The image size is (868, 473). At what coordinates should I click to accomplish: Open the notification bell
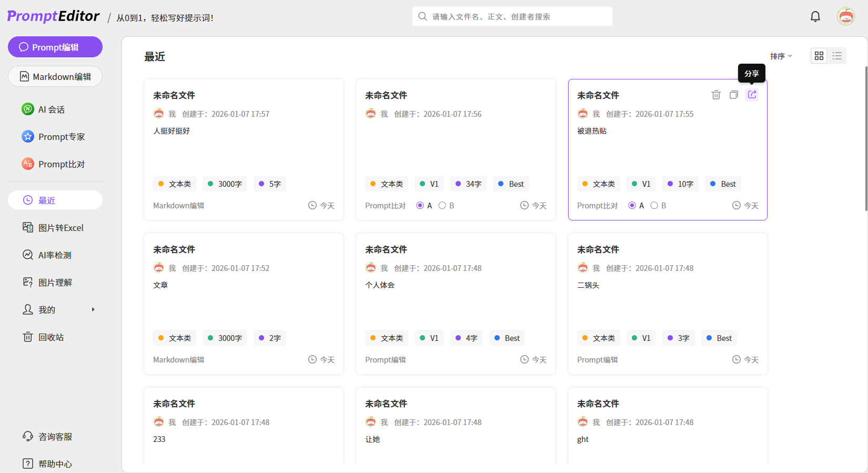815,17
